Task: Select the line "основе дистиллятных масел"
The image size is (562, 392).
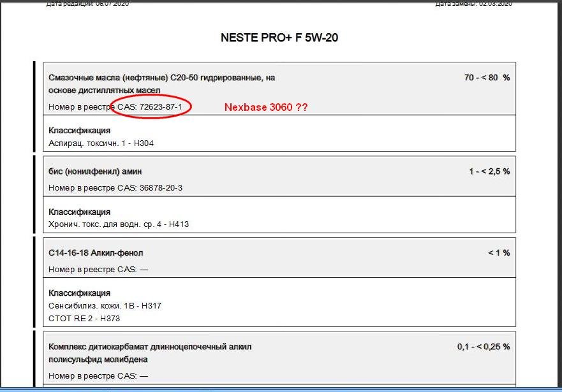Action: (105, 91)
